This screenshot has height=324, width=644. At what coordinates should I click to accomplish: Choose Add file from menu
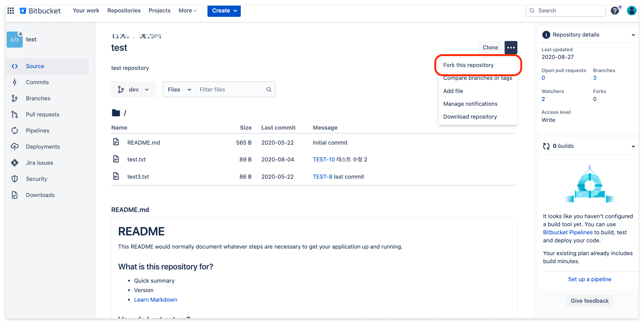click(x=478, y=91)
